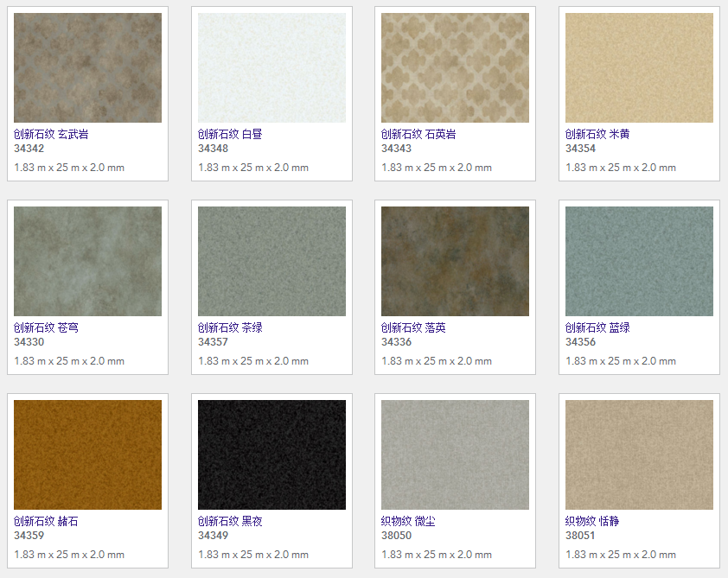The width and height of the screenshot is (728, 578).
Task: Open the 创新石纹 玄武岩 product link
Action: tap(51, 134)
